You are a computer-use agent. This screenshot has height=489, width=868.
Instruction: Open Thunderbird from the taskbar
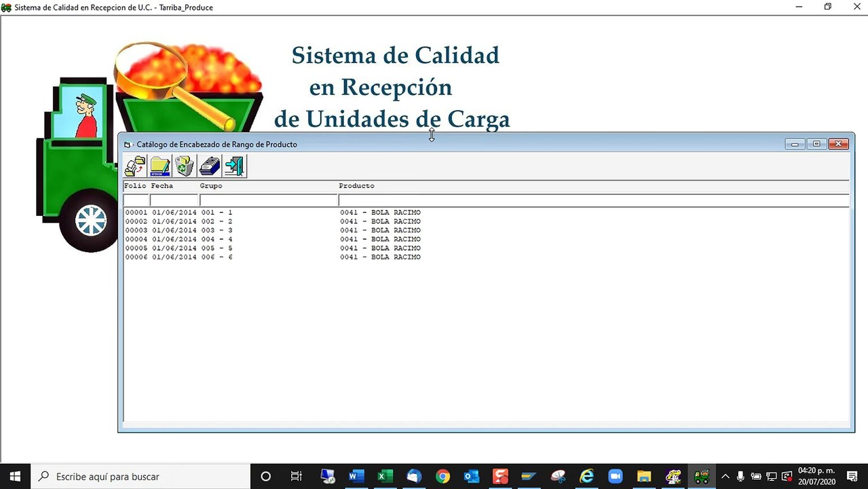pos(414,477)
